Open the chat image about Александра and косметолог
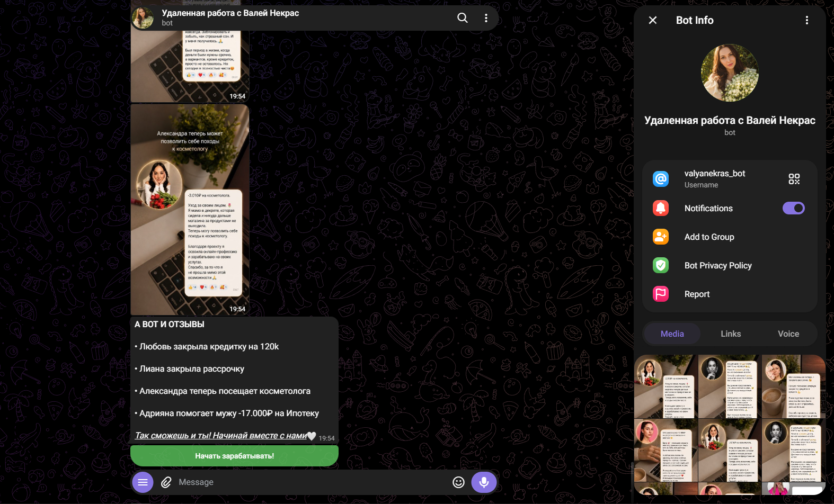The height and width of the screenshot is (504, 834). pos(190,210)
